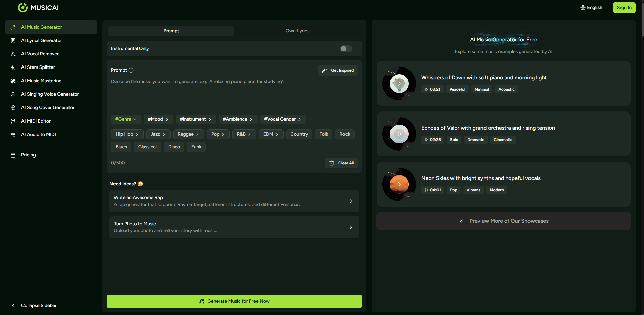644x315 pixels.
Task: Select AI Audio to MIDI tool
Action: (x=38, y=134)
